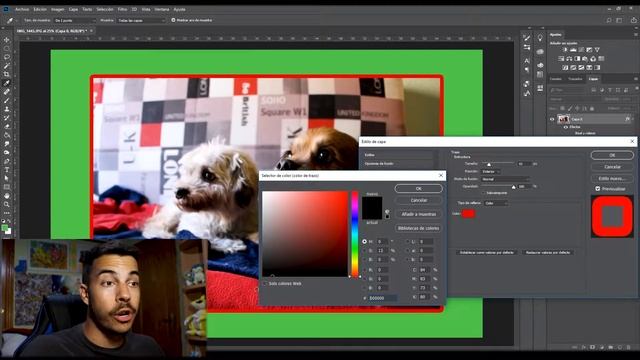
Task: Select the H hue radio button
Action: (x=364, y=242)
